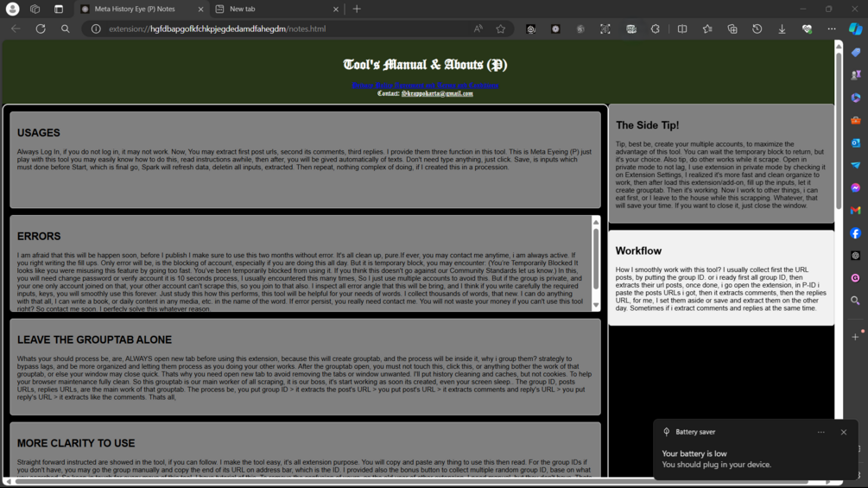The height and width of the screenshot is (488, 868).
Task: Open the Downloads panel
Action: point(782,29)
